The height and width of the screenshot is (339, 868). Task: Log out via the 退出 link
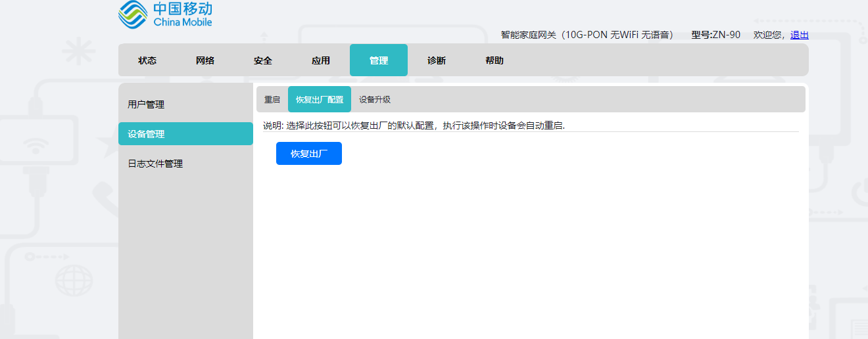pos(800,35)
